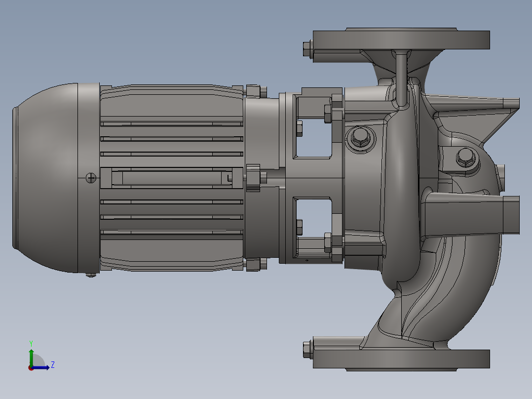This screenshot has height=399, width=532.
Task: Click the blue Z axis arrow
Action: click(x=41, y=367)
